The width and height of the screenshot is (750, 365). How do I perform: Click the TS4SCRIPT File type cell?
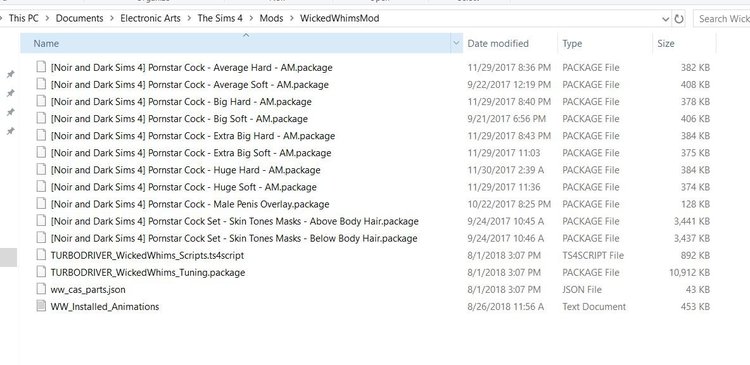point(593,255)
